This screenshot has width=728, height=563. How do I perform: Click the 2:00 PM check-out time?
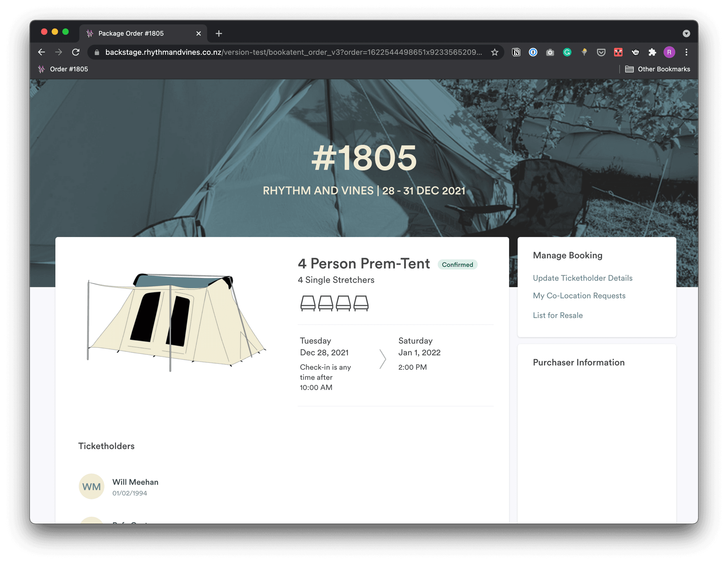pos(412,367)
